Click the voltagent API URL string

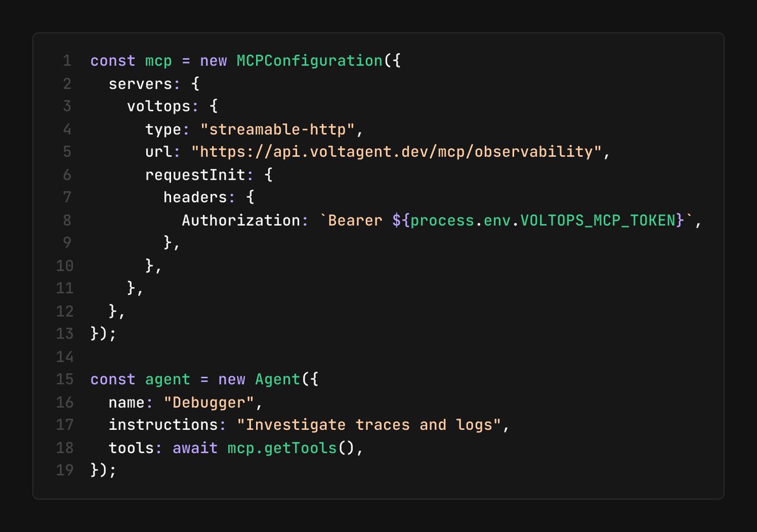pos(396,152)
